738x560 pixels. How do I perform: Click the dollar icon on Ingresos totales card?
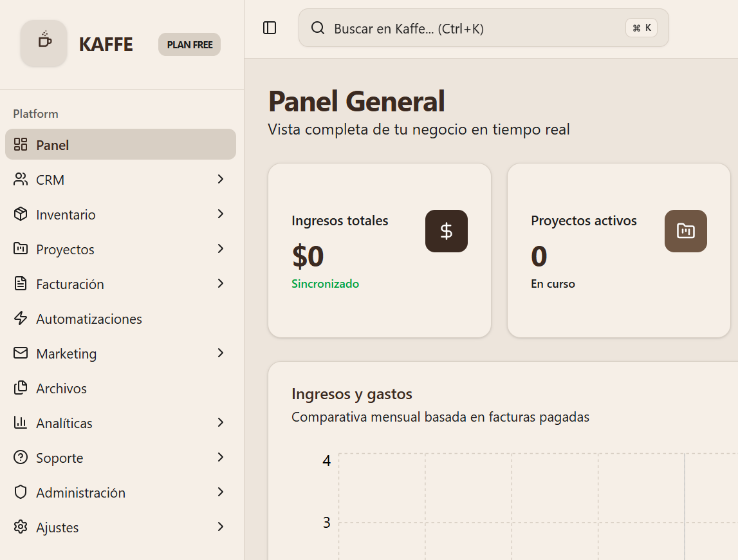click(x=447, y=231)
